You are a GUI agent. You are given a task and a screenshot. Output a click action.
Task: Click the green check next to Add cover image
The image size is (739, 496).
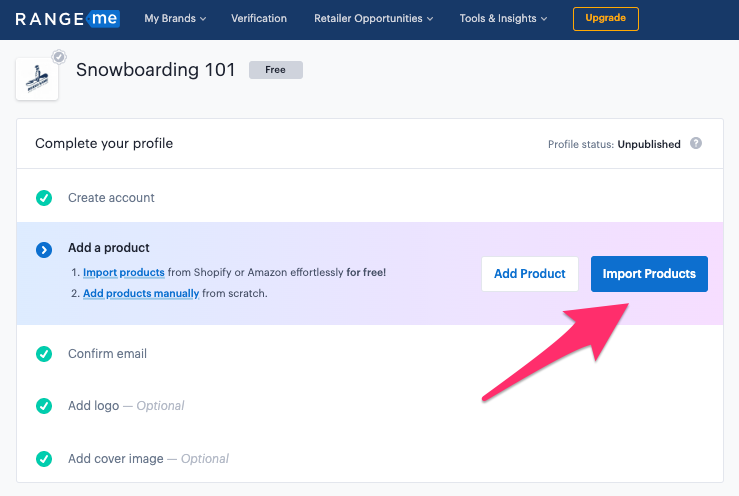(x=44, y=458)
